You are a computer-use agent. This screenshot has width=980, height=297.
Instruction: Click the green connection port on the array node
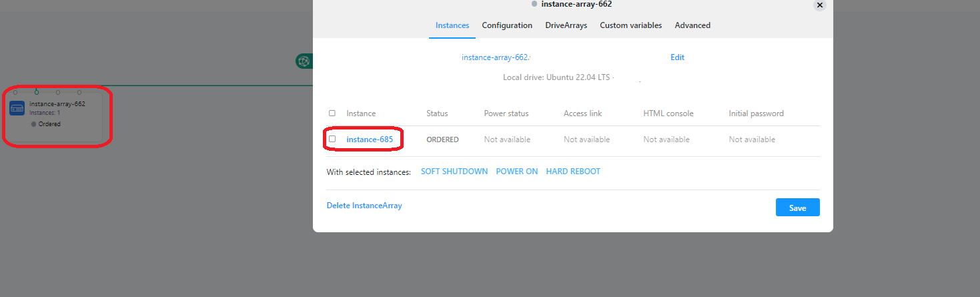(x=37, y=92)
